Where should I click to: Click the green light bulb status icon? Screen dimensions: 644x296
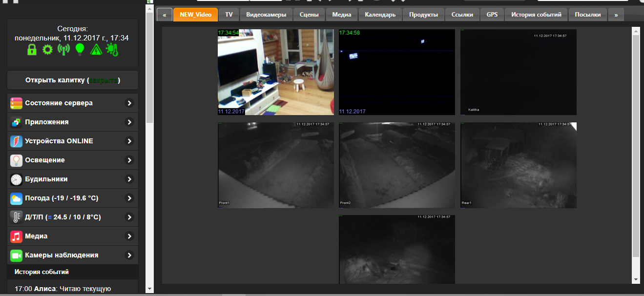pyautogui.click(x=80, y=49)
